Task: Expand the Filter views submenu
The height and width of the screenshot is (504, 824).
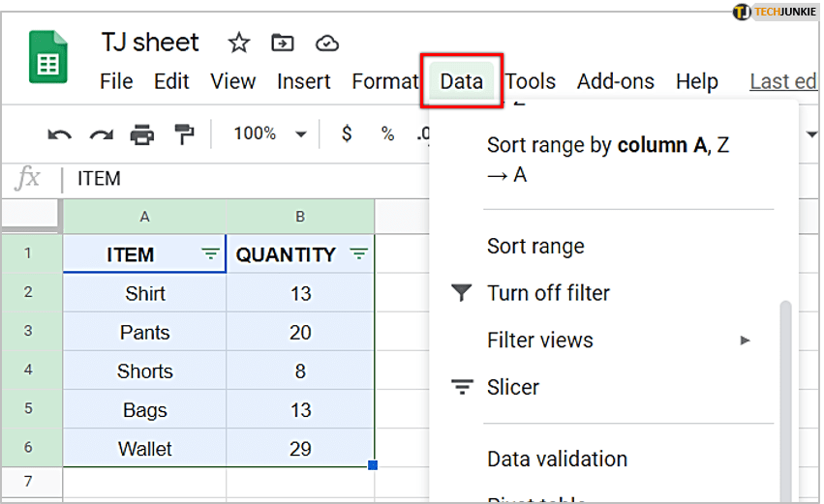Action: [744, 341]
